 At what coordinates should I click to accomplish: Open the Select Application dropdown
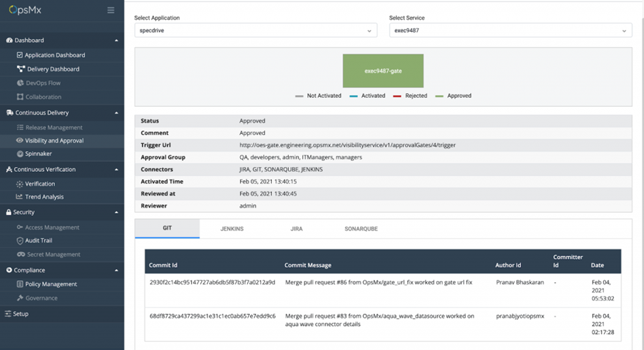pos(255,31)
